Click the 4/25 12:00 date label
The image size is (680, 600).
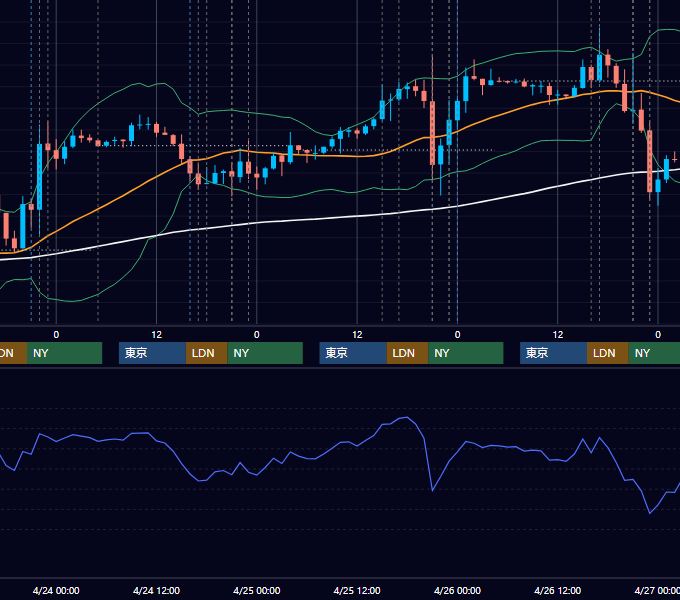pyautogui.click(x=357, y=590)
